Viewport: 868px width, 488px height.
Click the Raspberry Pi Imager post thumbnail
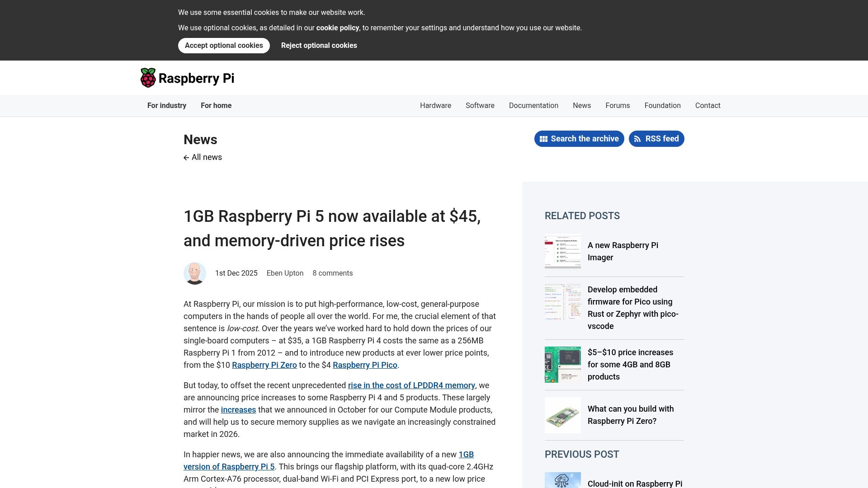563,251
